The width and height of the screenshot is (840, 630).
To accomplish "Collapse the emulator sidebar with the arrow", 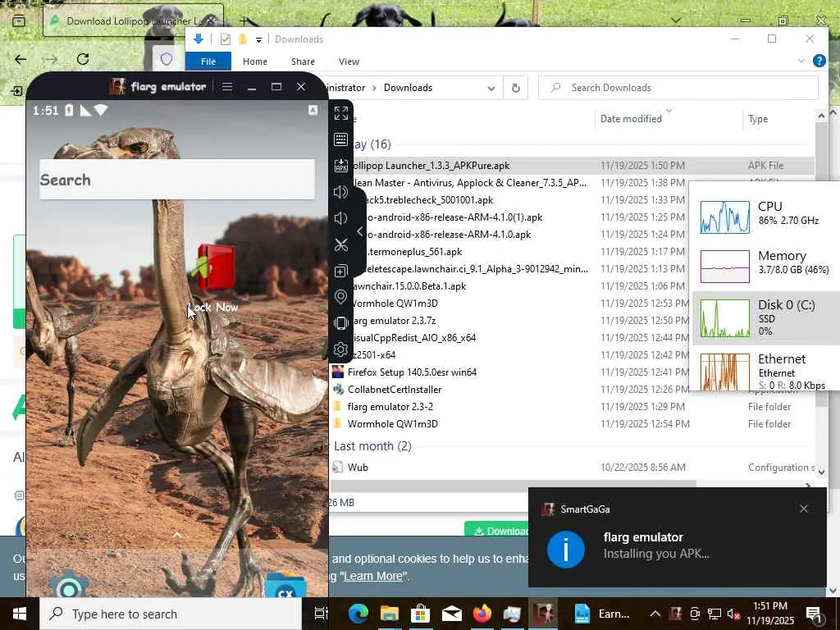I will point(360,231).
